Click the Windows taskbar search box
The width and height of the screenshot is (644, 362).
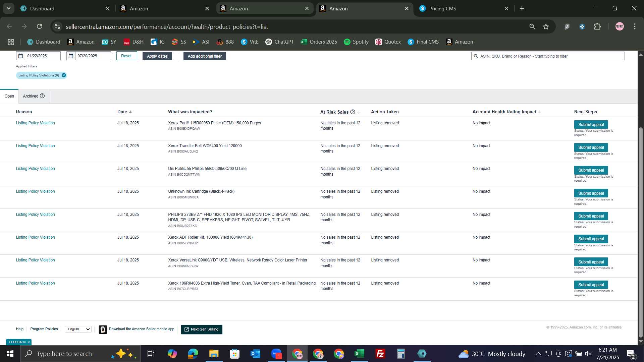click(80, 354)
